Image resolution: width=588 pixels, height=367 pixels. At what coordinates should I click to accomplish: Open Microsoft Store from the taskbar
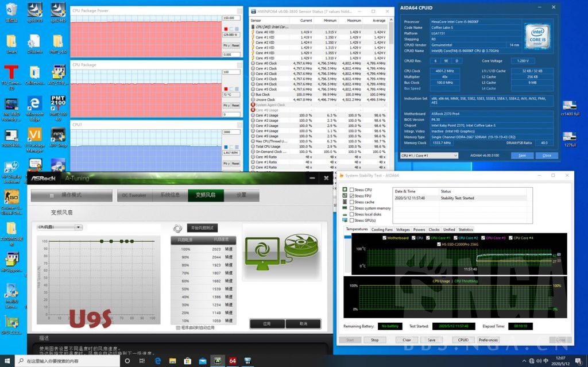(x=188, y=361)
